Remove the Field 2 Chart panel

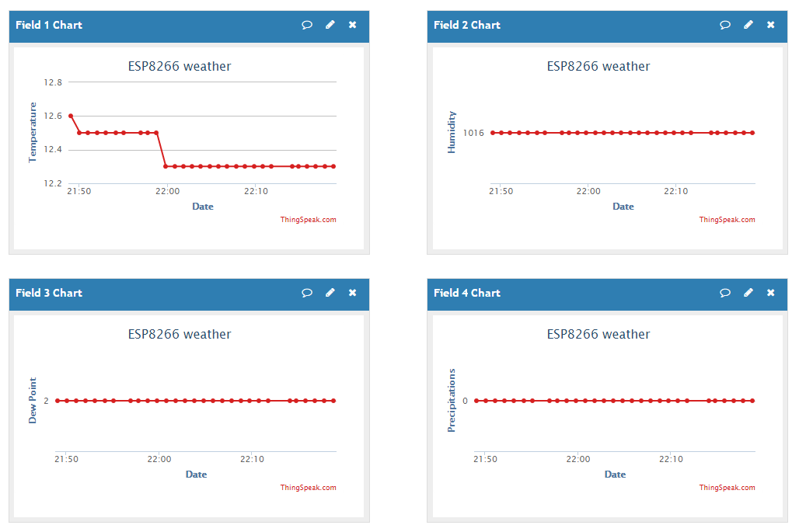point(770,25)
